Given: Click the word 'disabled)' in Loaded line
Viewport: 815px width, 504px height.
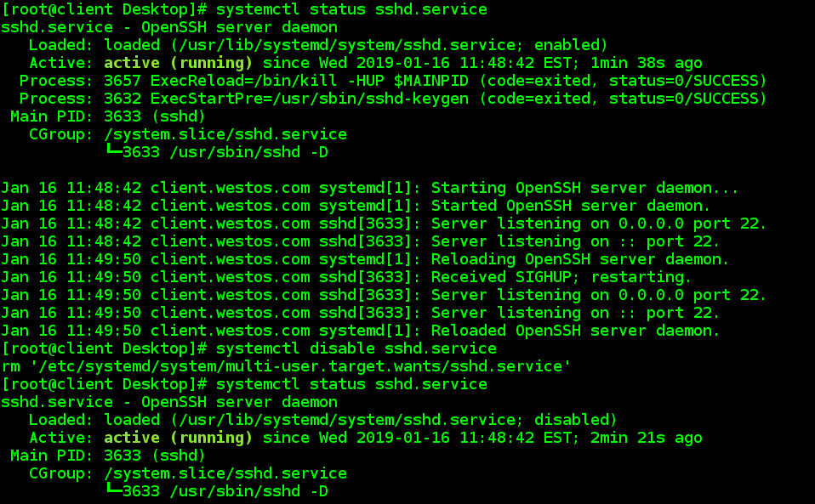Looking at the screenshot, I should tap(575, 420).
